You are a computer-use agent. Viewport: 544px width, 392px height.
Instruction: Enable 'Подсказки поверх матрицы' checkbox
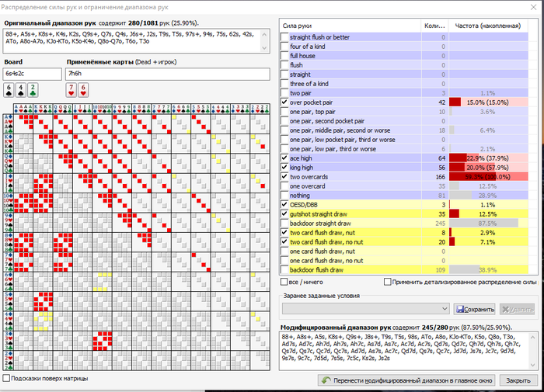point(6,378)
